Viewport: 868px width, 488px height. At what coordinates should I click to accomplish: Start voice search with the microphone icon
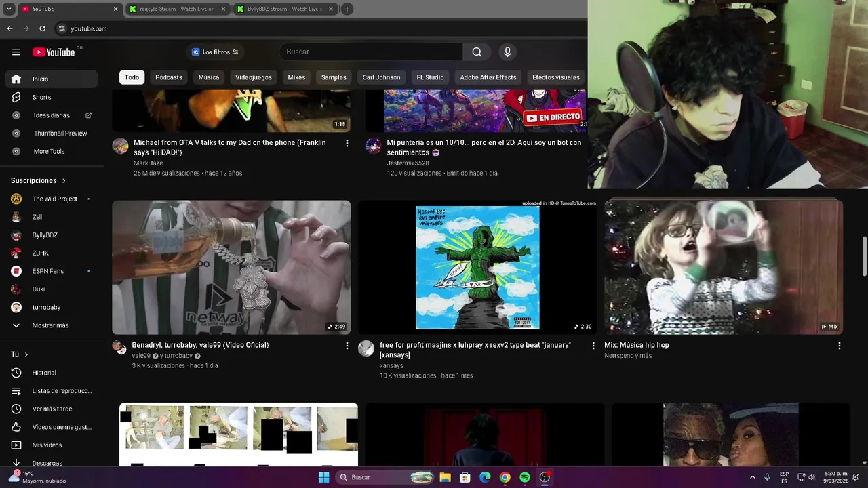click(507, 52)
